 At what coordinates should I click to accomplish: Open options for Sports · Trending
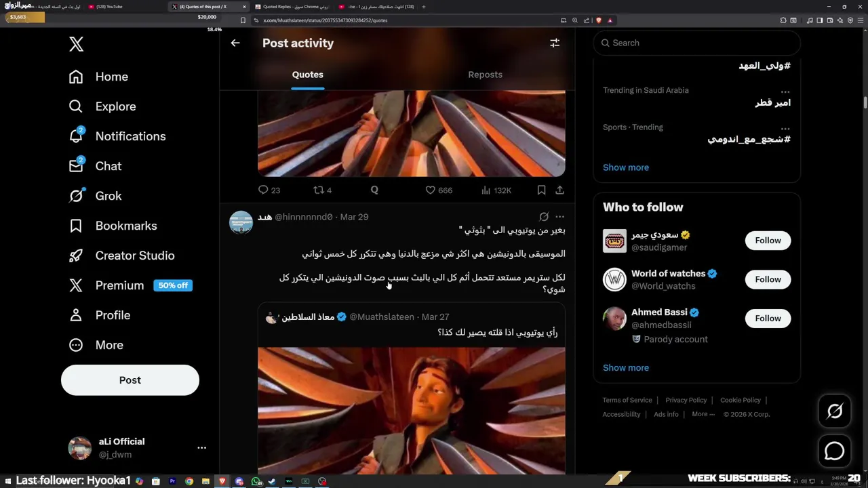pos(785,128)
